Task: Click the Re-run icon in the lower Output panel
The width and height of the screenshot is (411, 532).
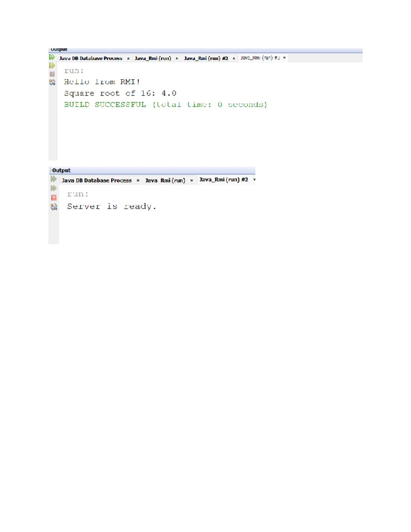Action: tap(53, 179)
